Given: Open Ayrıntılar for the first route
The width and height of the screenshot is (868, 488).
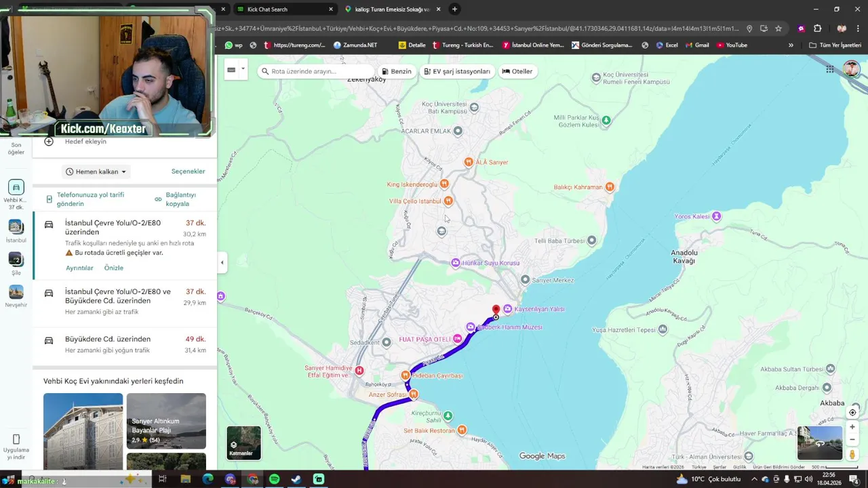Looking at the screenshot, I should [x=79, y=268].
